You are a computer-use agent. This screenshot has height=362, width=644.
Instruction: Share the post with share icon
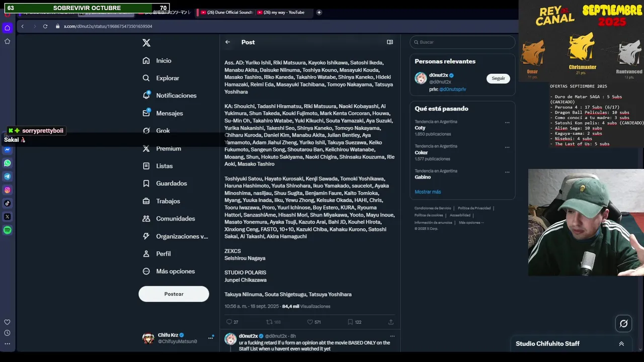point(390,322)
